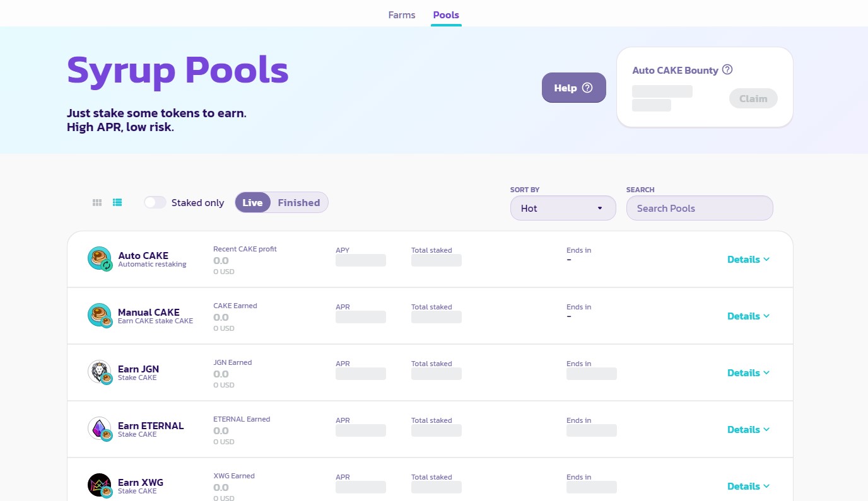Click the Auto CAKE pool token icon
The image size is (868, 501).
pyautogui.click(x=100, y=259)
